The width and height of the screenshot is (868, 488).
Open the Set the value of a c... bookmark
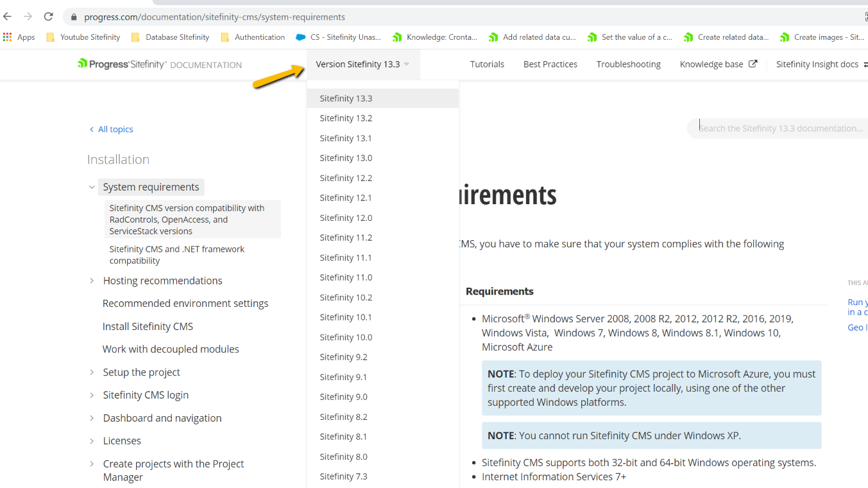click(x=630, y=37)
